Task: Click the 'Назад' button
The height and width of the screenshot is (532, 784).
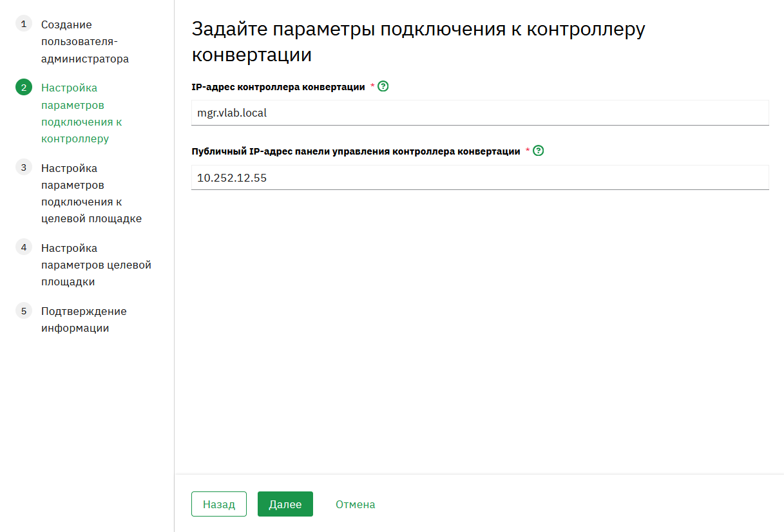Action: pyautogui.click(x=219, y=504)
